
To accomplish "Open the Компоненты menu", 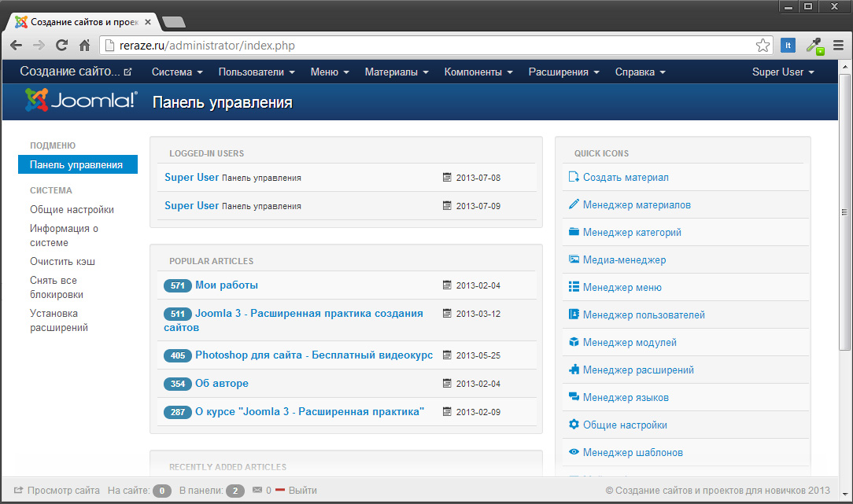I will [478, 72].
